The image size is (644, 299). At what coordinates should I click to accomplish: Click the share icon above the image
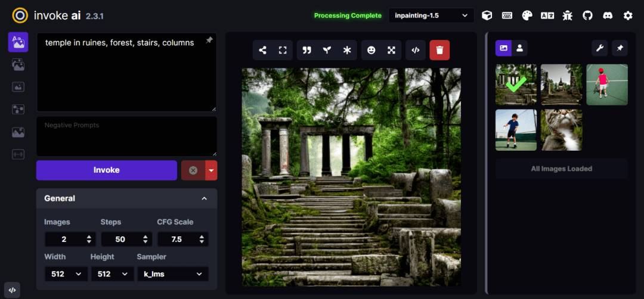coord(263,51)
